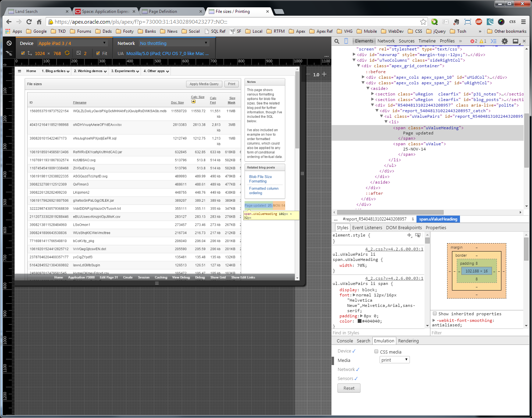Bookmark this page with the star

(x=423, y=22)
